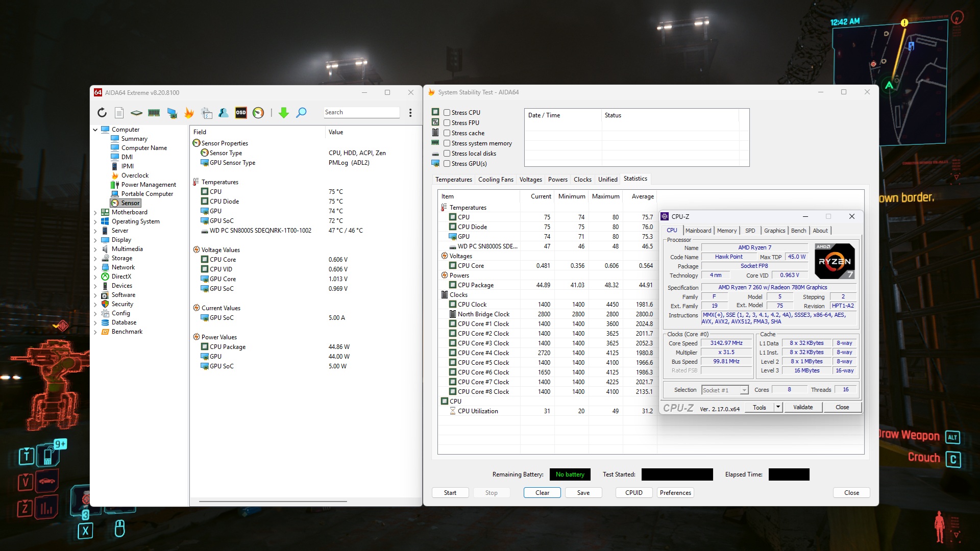Image resolution: width=980 pixels, height=551 pixels.
Task: Click the AIDA64 Search input field
Action: 361,112
